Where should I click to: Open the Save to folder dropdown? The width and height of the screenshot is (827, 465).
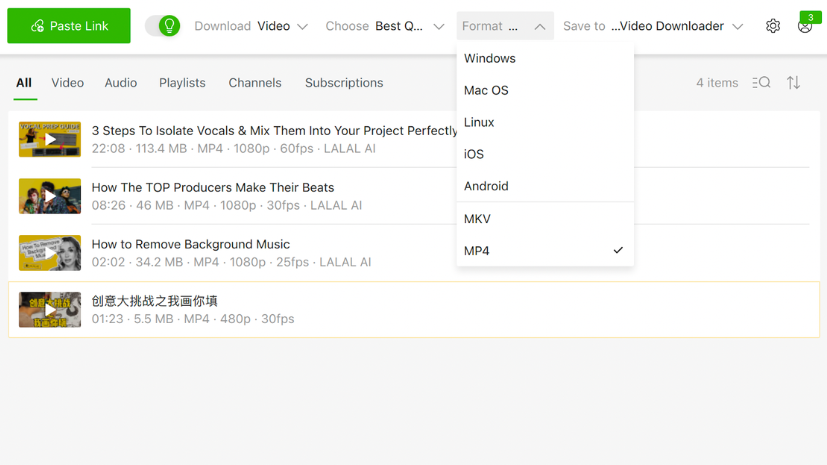click(x=653, y=26)
